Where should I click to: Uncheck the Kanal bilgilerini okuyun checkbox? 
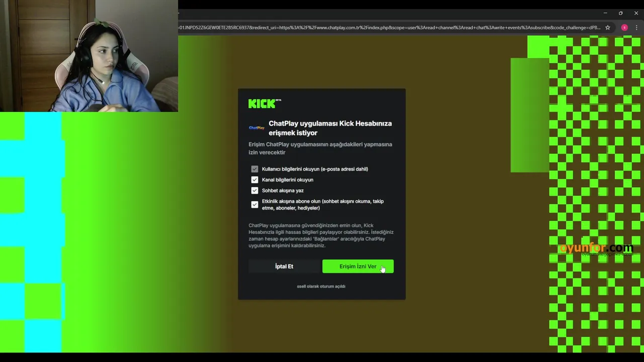[x=255, y=179]
